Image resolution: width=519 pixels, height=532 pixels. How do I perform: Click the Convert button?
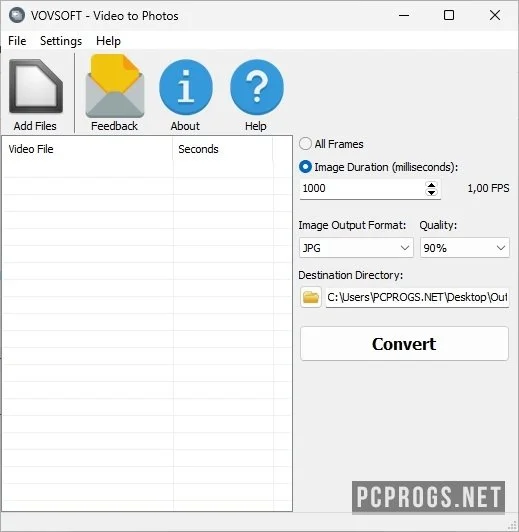tap(404, 344)
